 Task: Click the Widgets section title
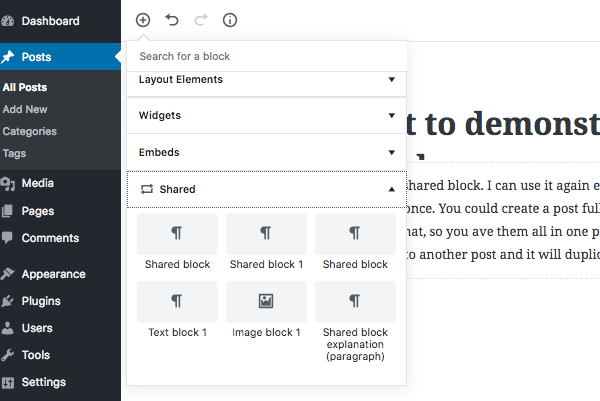pyautogui.click(x=160, y=115)
